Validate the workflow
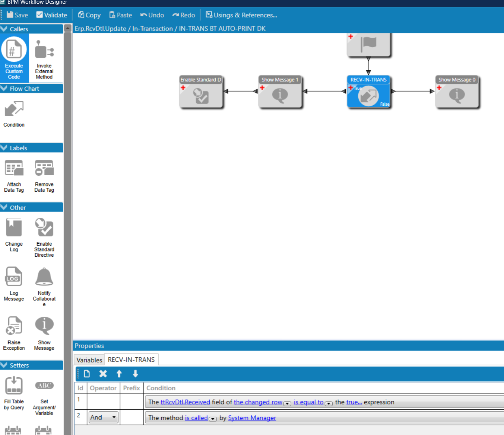The height and width of the screenshot is (435, 504). pos(51,15)
